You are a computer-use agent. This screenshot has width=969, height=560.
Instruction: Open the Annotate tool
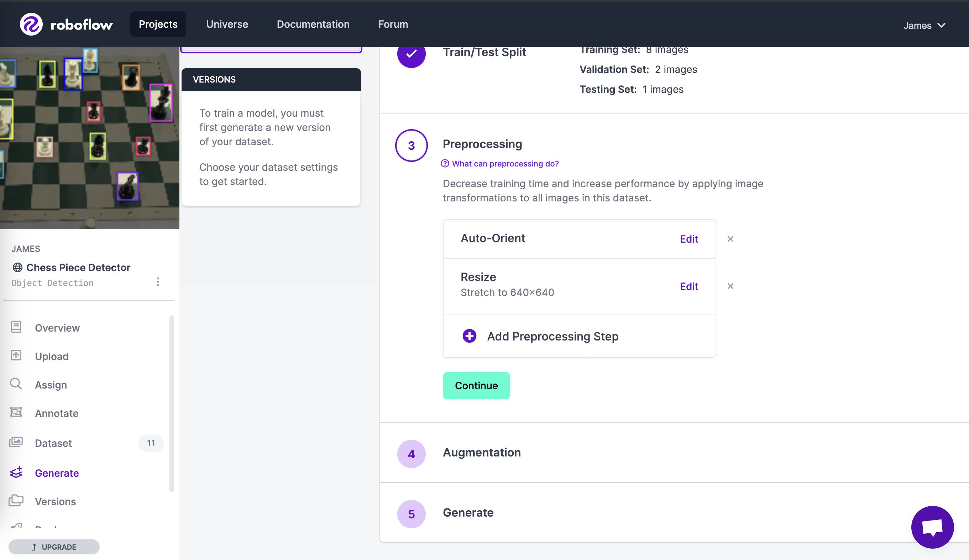click(57, 413)
